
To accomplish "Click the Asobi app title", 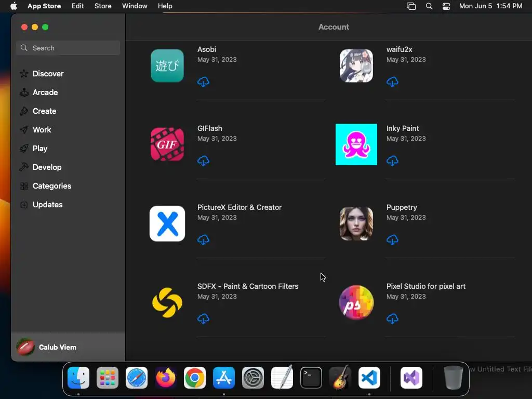I will click(207, 49).
